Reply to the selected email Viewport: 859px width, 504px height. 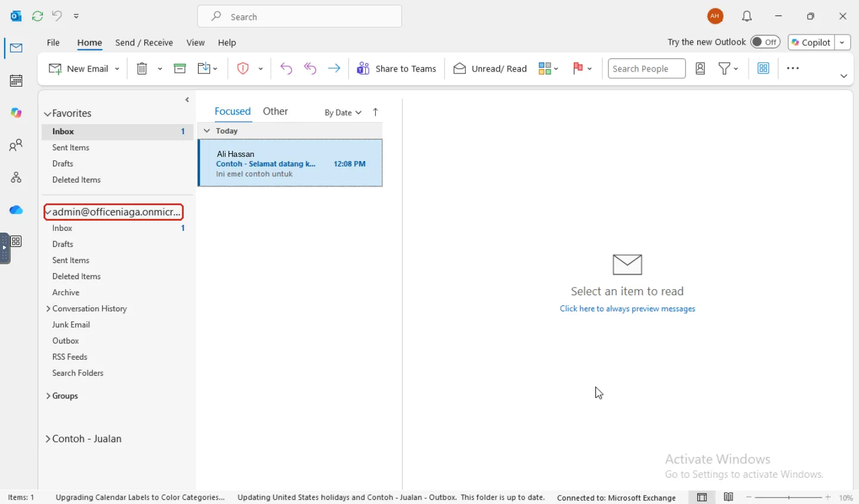[x=286, y=69]
